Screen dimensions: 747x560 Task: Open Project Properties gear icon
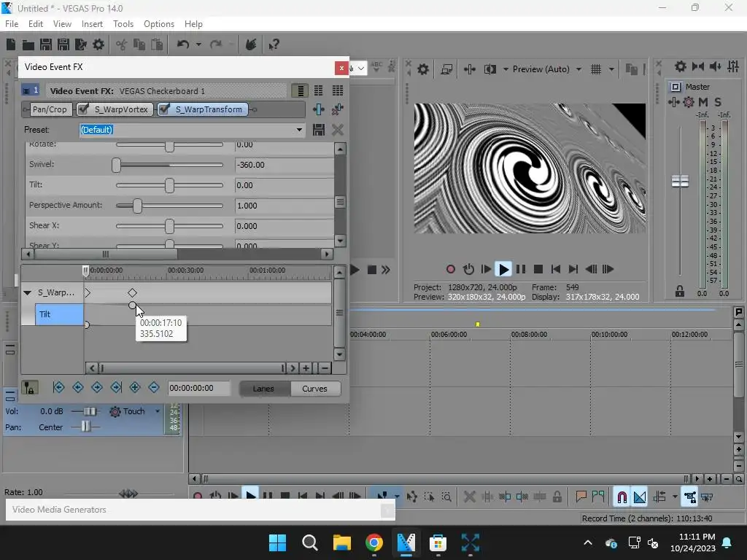click(98, 44)
